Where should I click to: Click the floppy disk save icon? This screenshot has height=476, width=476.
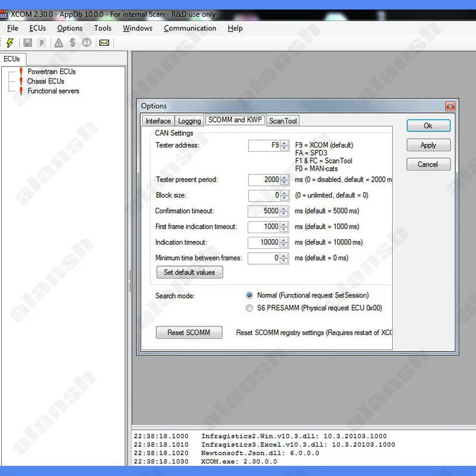[27, 43]
